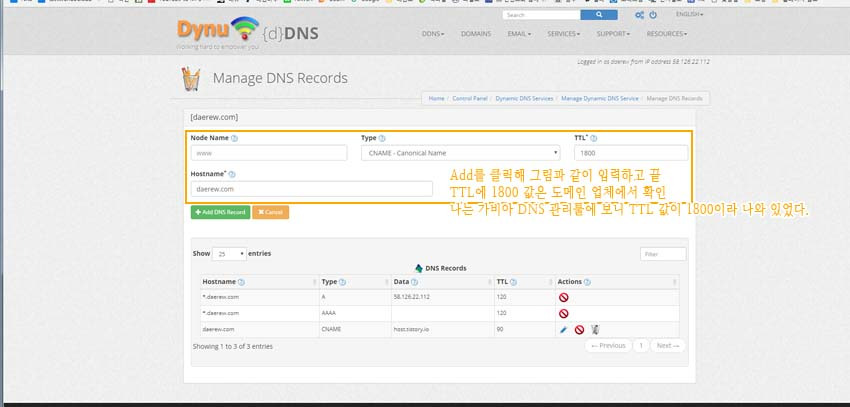Click the disable icon for the AAAA record

point(563,313)
